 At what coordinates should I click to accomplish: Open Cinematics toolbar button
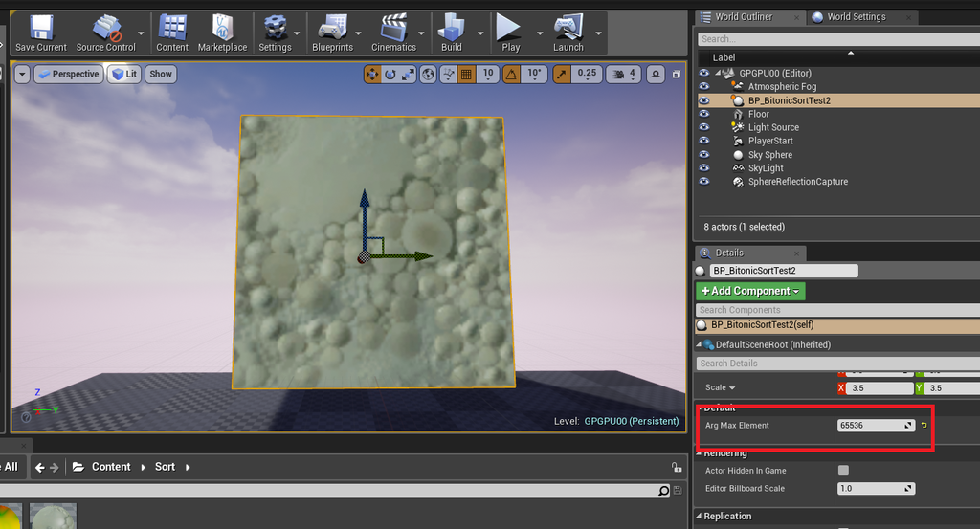[393, 33]
